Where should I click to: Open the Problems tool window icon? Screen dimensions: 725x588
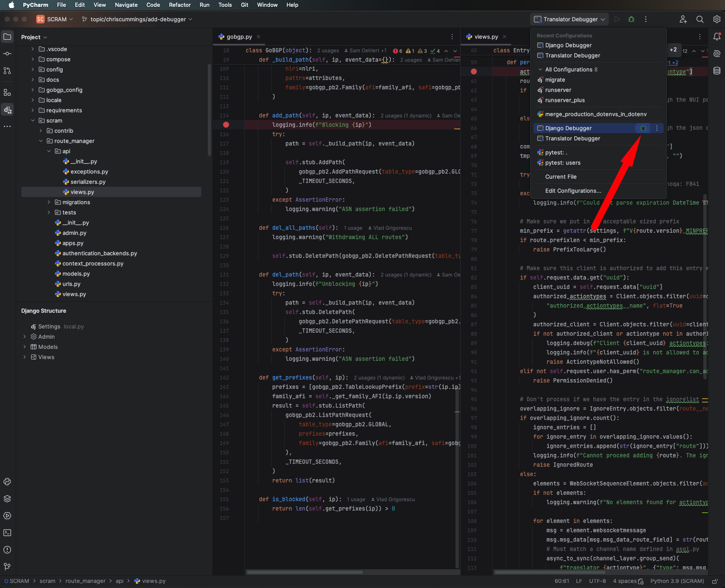point(8,550)
